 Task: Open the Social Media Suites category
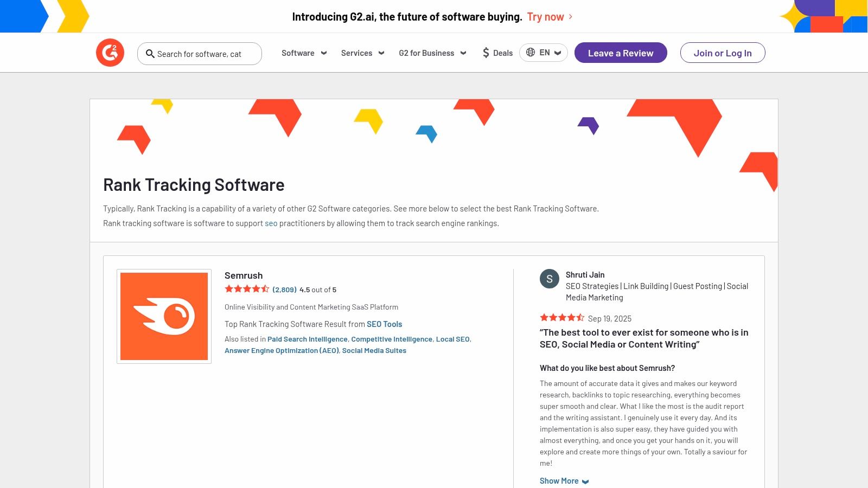pos(374,350)
